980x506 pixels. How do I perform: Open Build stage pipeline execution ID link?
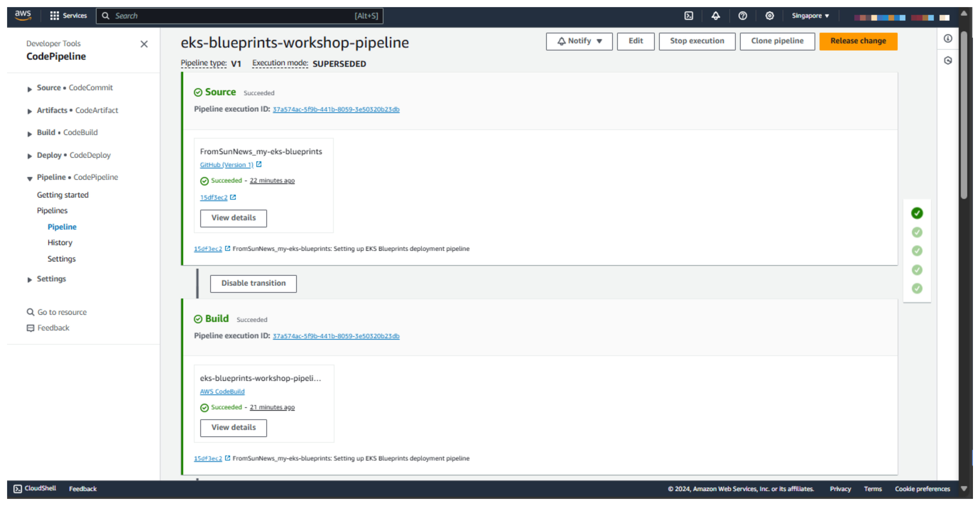pyautogui.click(x=336, y=336)
